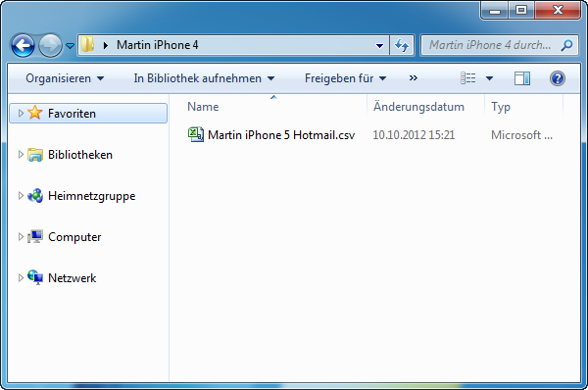This screenshot has width=588, height=390.
Task: Select file Martin iPhone 5 Hotmail.csv
Action: [281, 135]
